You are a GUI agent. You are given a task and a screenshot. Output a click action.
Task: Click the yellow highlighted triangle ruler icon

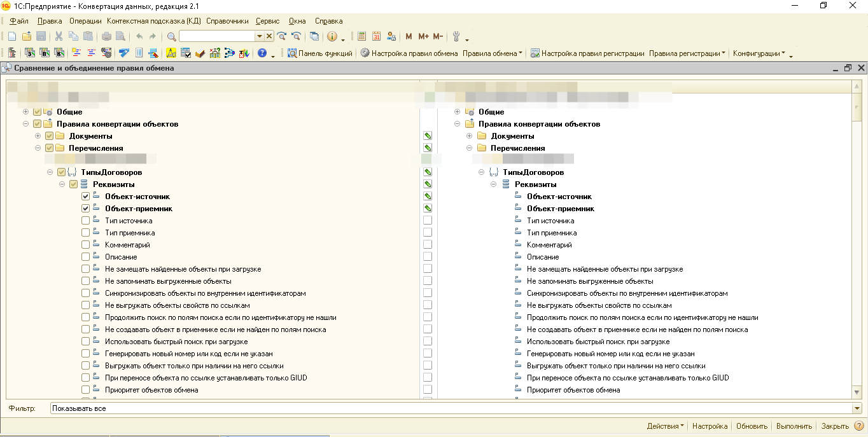[171, 53]
